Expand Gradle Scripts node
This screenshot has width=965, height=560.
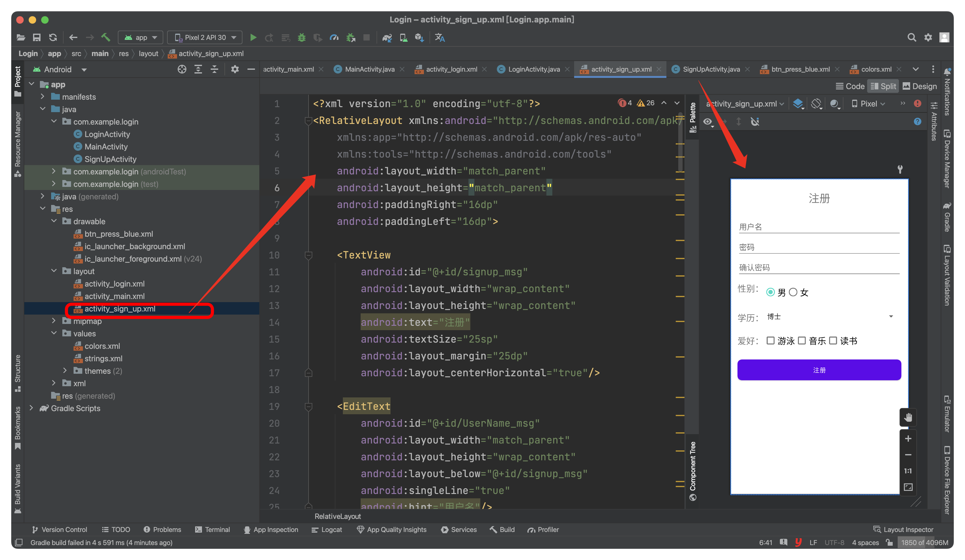pos(31,408)
